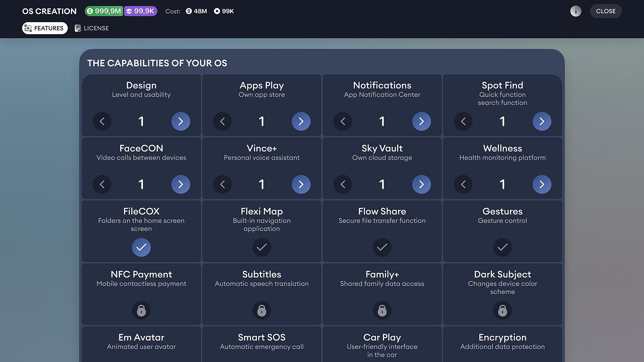Enable the Flexi Map feature checkmark
This screenshot has height=362, width=644.
click(x=262, y=247)
